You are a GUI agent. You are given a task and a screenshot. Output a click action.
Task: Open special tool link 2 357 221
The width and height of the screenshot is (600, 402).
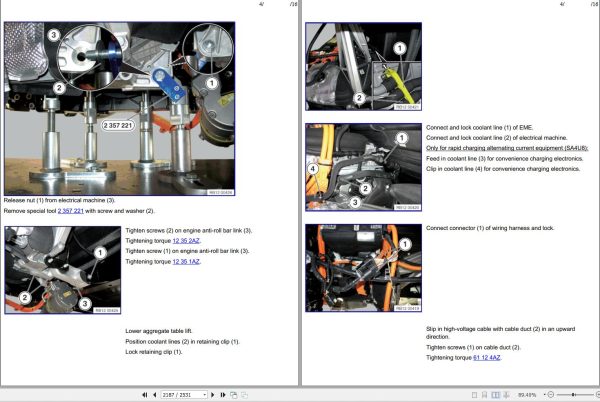coord(71,211)
